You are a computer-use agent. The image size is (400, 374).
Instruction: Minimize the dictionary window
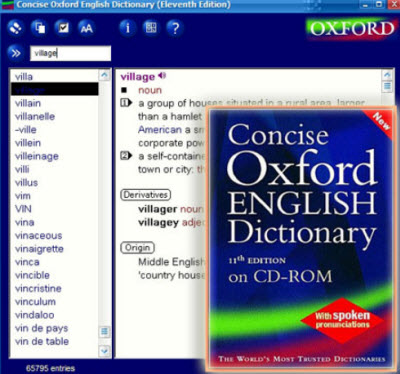click(366, 5)
